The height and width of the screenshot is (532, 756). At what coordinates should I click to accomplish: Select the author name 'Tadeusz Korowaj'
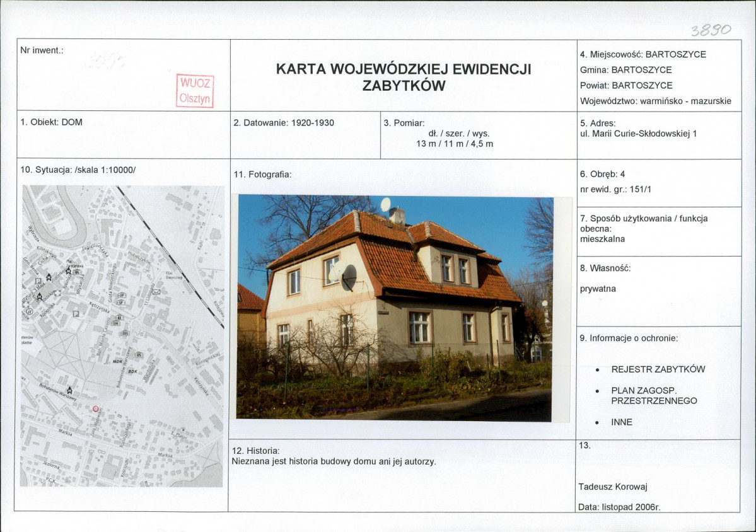[x=613, y=487]
